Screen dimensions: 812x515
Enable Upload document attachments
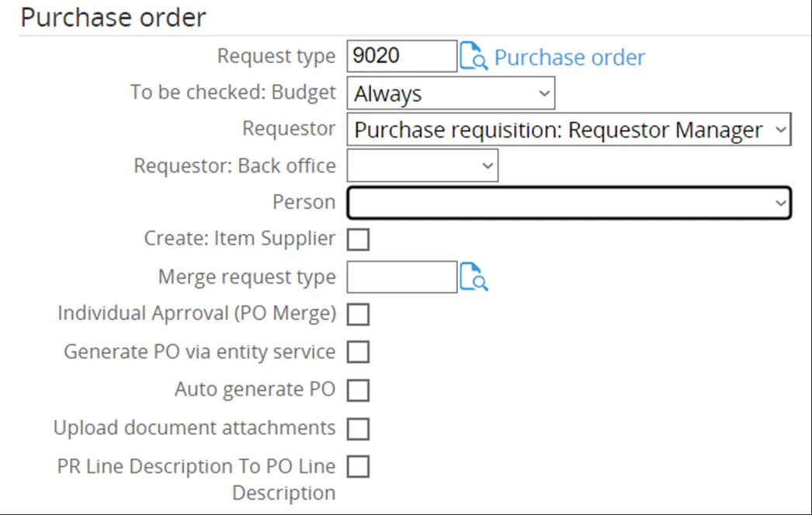click(358, 428)
